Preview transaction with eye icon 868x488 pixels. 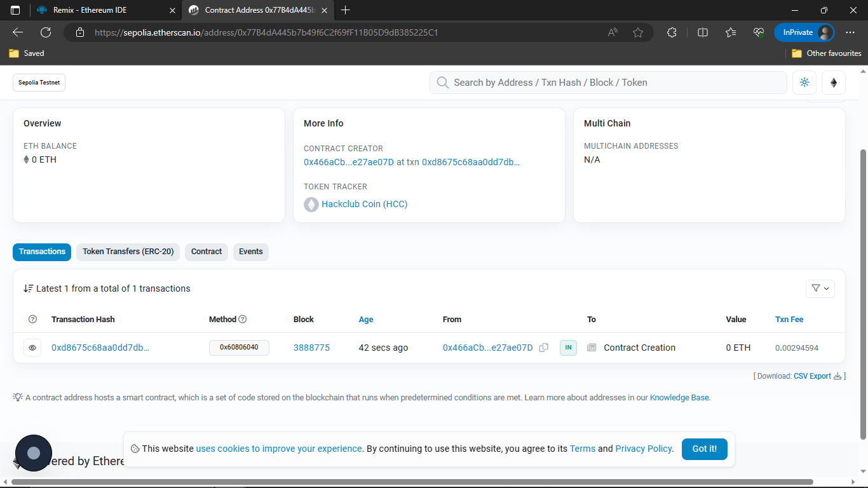click(32, 348)
